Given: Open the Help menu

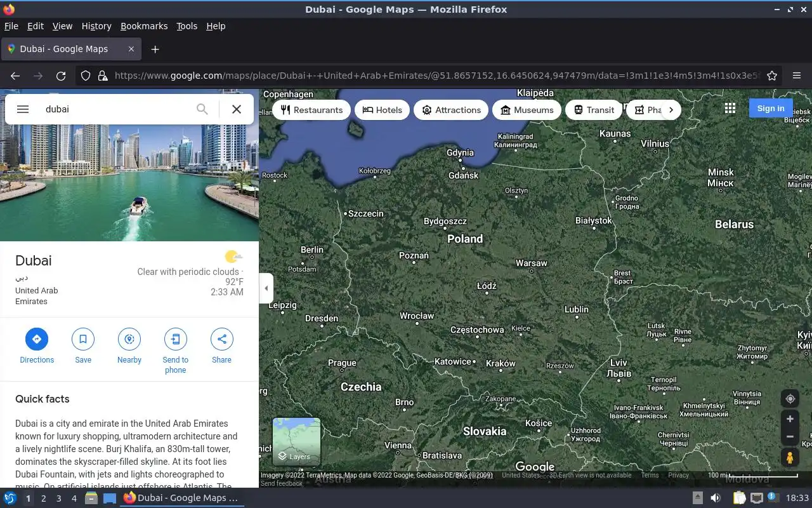Looking at the screenshot, I should point(216,26).
